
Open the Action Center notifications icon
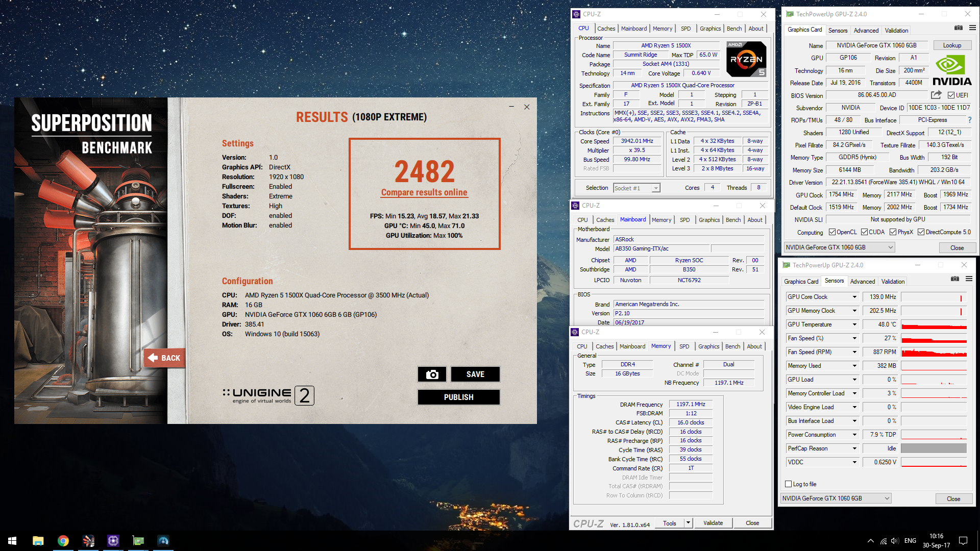963,541
